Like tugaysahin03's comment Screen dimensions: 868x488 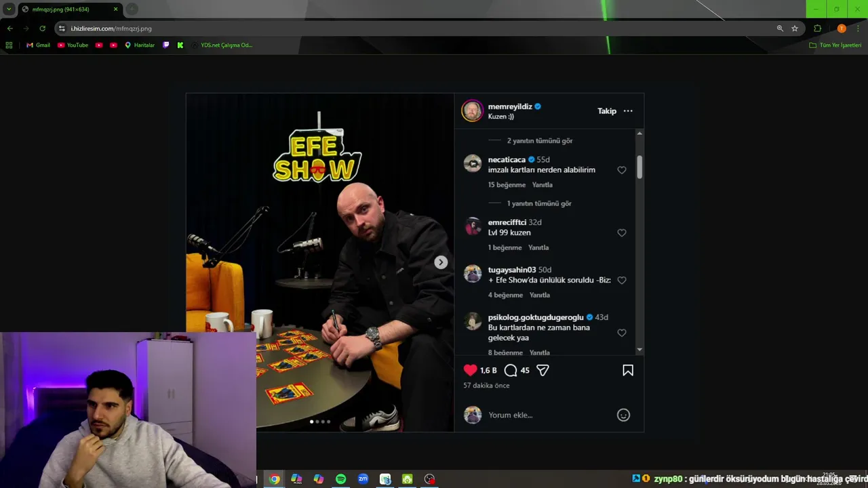pos(622,281)
